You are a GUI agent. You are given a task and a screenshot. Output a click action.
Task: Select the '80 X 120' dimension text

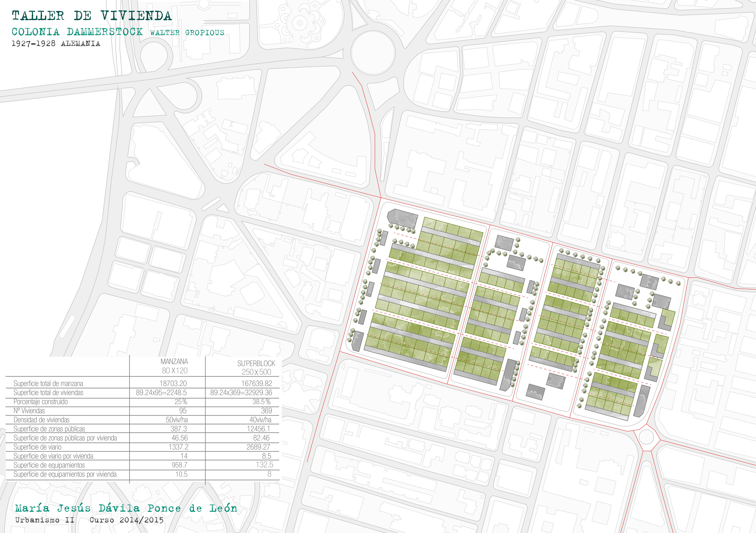[x=174, y=371]
